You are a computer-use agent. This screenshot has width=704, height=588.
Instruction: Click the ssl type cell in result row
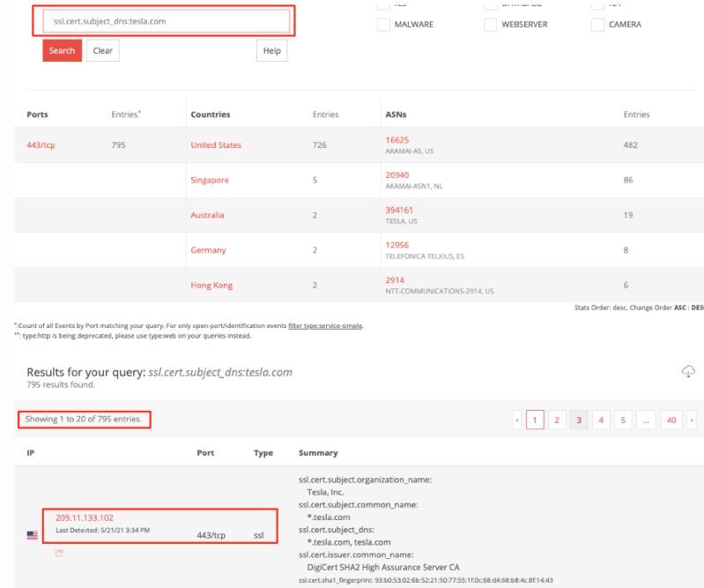point(259,535)
